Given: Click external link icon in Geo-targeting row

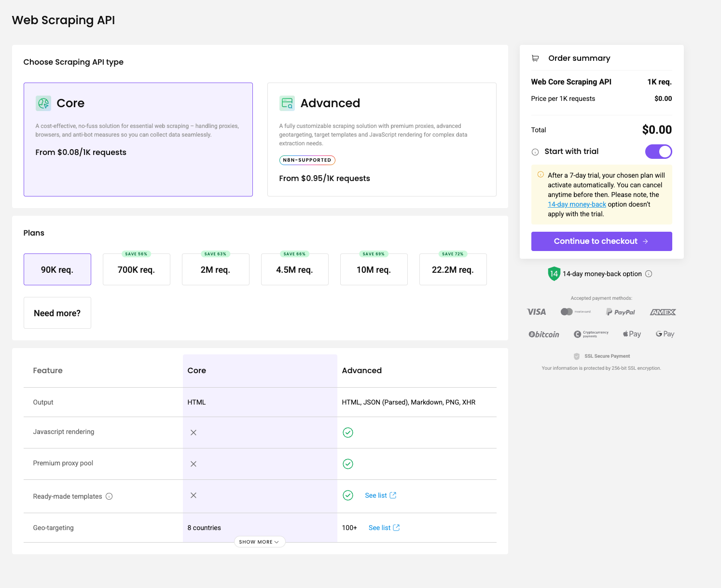Looking at the screenshot, I should pos(396,528).
